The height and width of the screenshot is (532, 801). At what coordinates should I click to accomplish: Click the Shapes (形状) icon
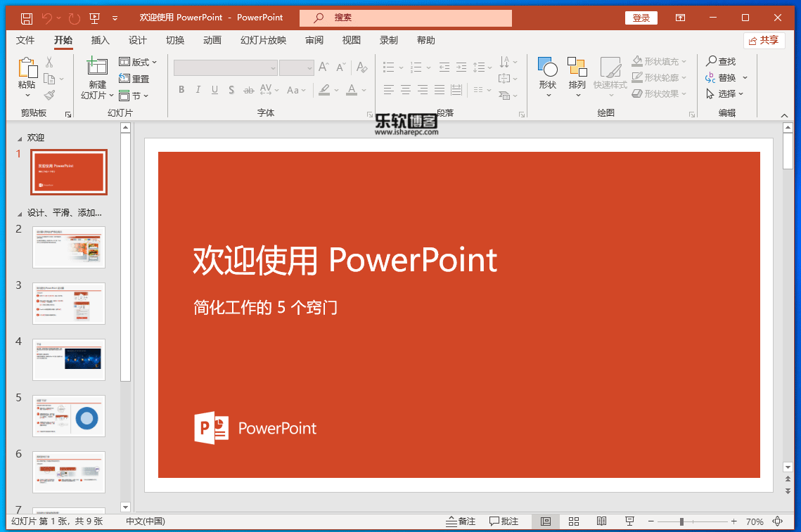click(547, 66)
